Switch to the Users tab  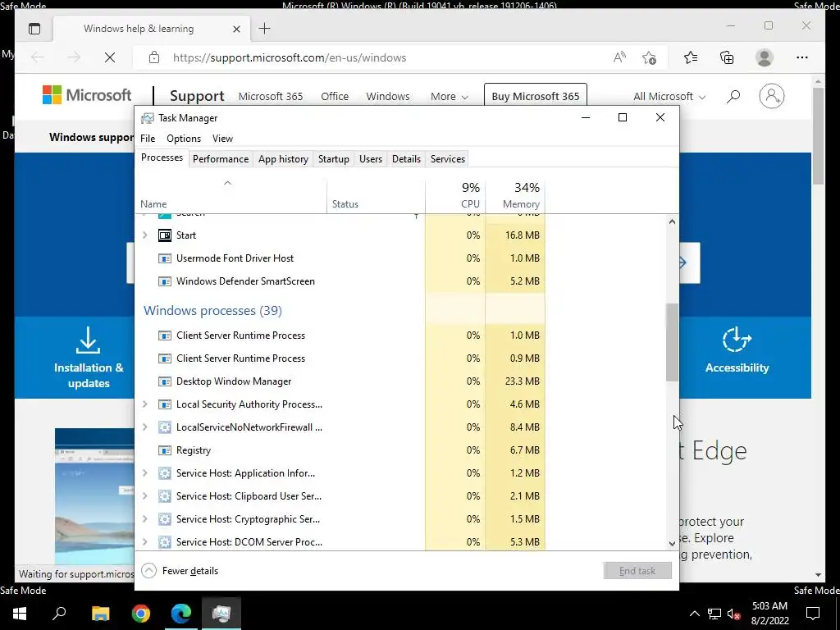click(371, 159)
